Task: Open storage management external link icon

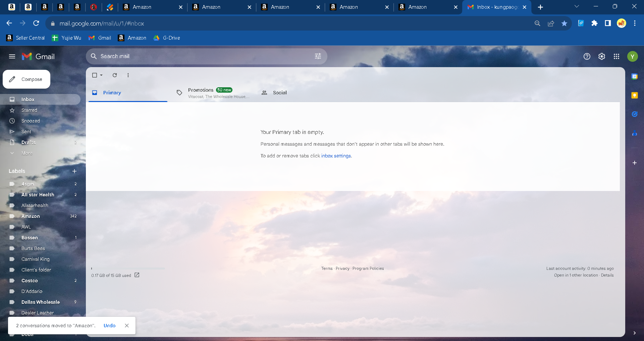Action: [x=137, y=275]
